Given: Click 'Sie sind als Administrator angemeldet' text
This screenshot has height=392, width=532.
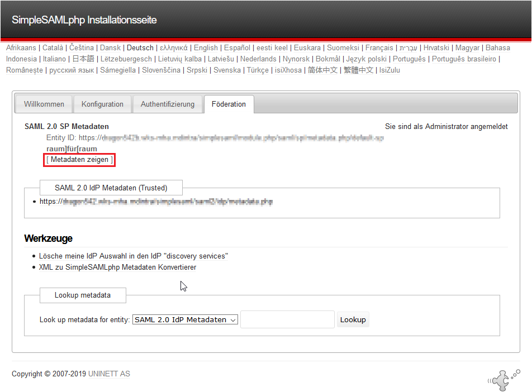Looking at the screenshot, I should coord(446,127).
